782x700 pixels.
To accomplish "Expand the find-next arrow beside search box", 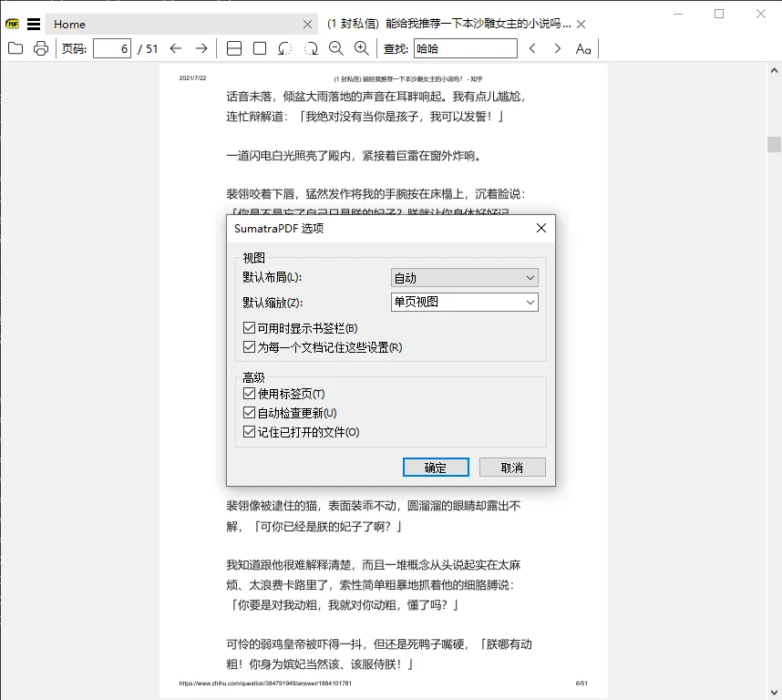I will tap(558, 48).
